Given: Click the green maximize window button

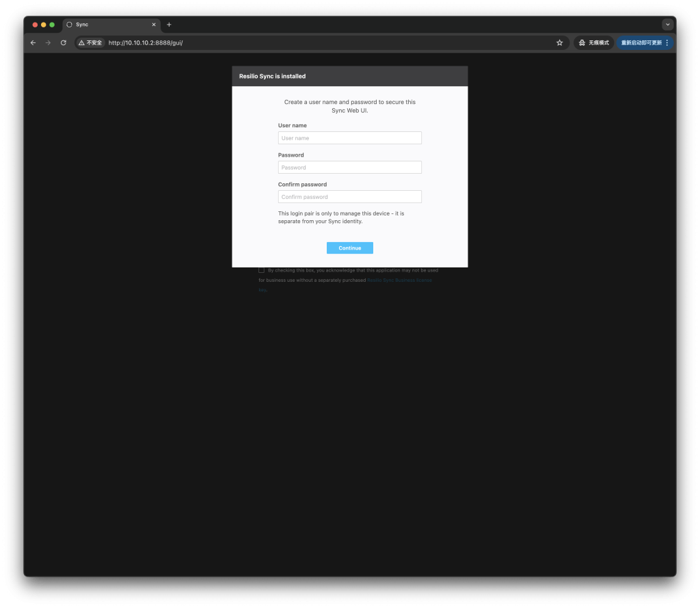Looking at the screenshot, I should coord(52,25).
